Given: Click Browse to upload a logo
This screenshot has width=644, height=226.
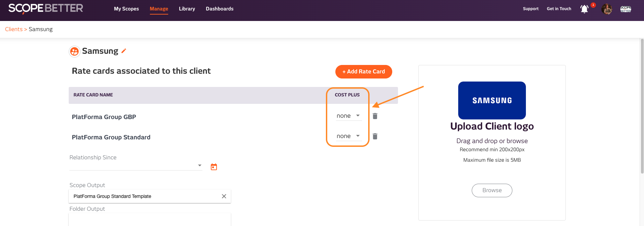Looking at the screenshot, I should tap(492, 190).
